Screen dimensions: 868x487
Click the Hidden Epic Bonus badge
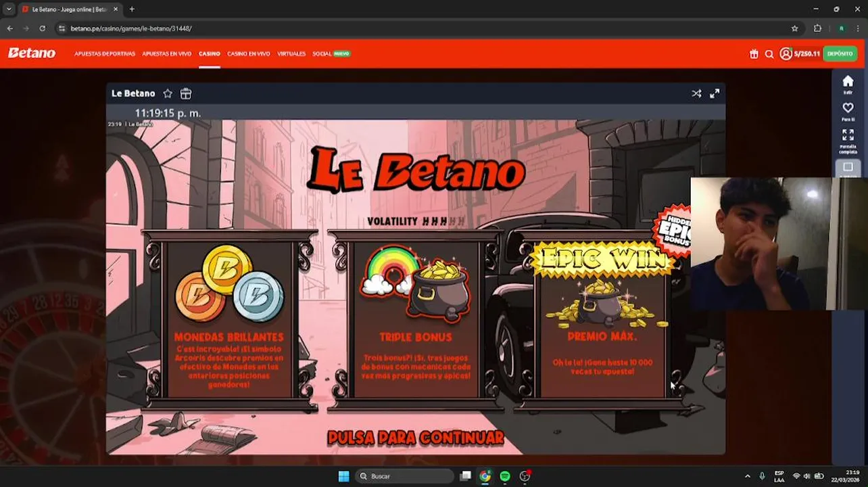point(672,232)
